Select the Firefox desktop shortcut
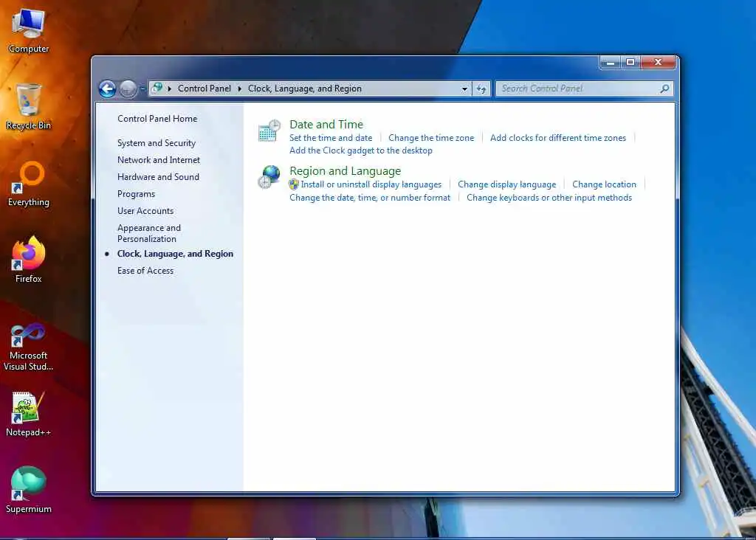This screenshot has height=540, width=756. tap(29, 260)
